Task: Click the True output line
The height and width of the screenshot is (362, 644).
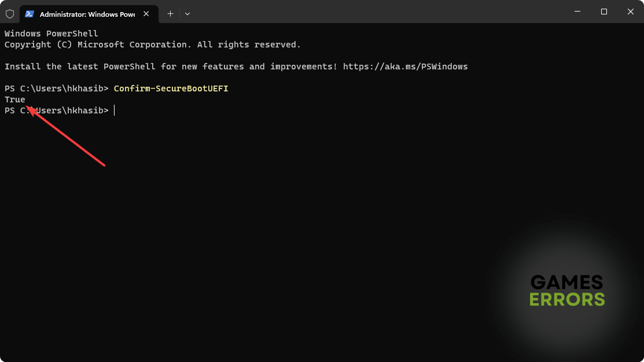Action: 15,99
